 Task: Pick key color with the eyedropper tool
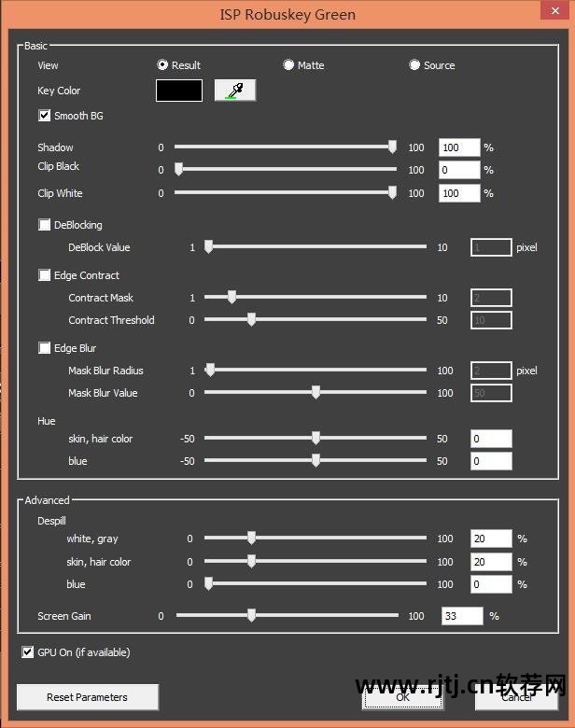coord(235,91)
